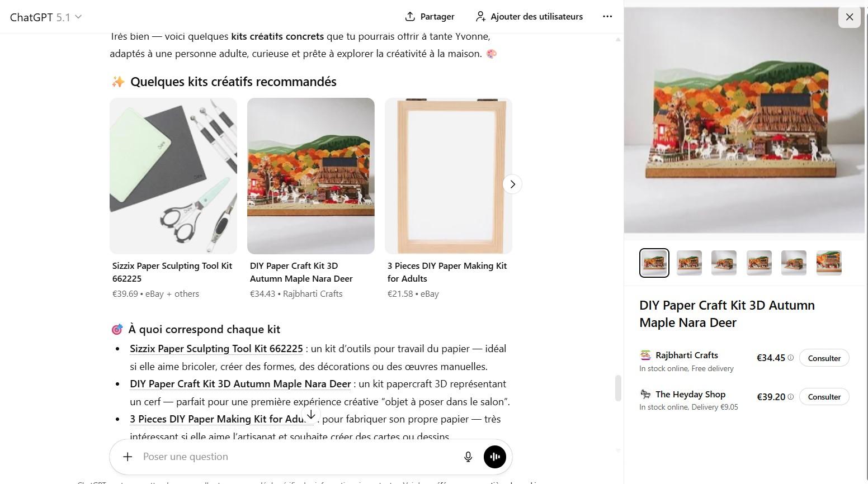Show next products with carousel arrow

[x=512, y=184]
